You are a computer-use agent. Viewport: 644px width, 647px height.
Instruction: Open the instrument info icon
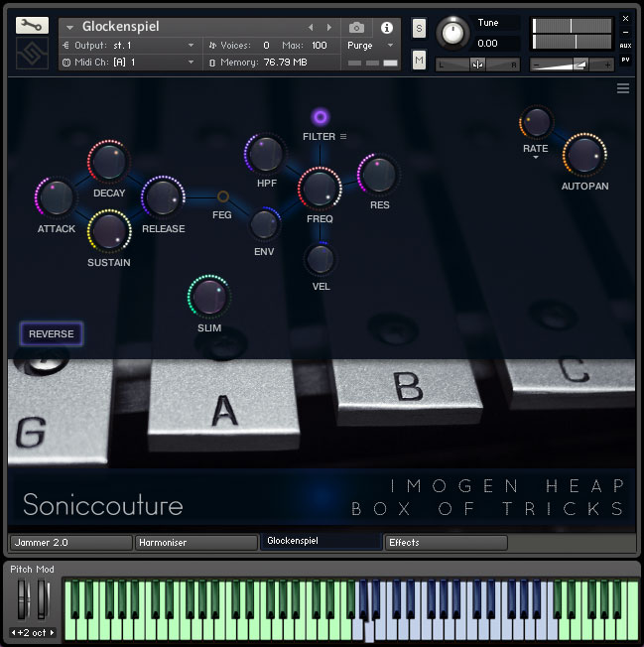click(x=387, y=28)
